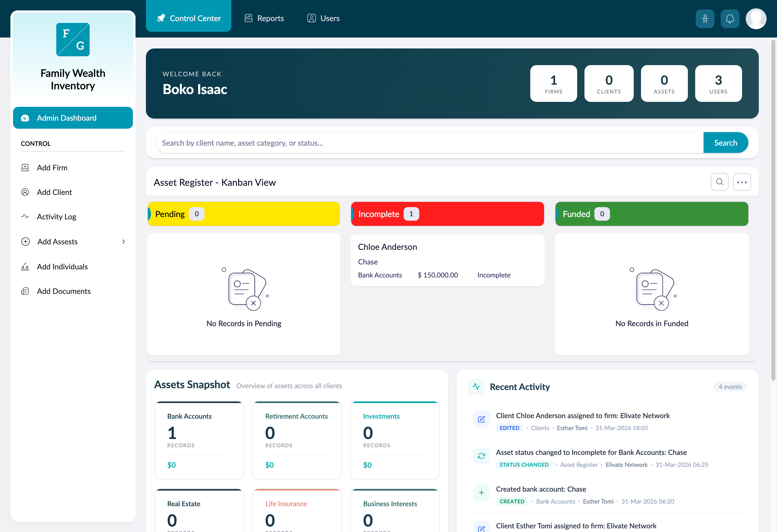Expand the Add Assests submenu chevron
Image resolution: width=777 pixels, height=532 pixels.
(123, 242)
